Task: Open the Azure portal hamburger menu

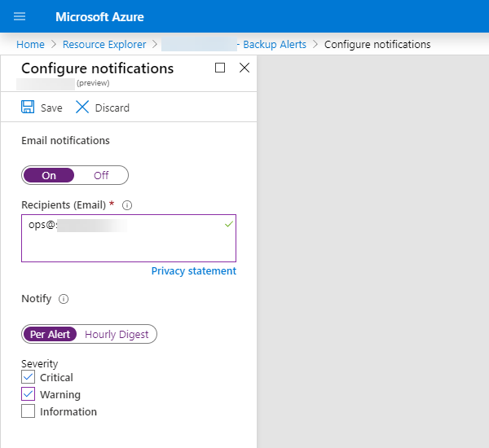Action: coord(20,16)
